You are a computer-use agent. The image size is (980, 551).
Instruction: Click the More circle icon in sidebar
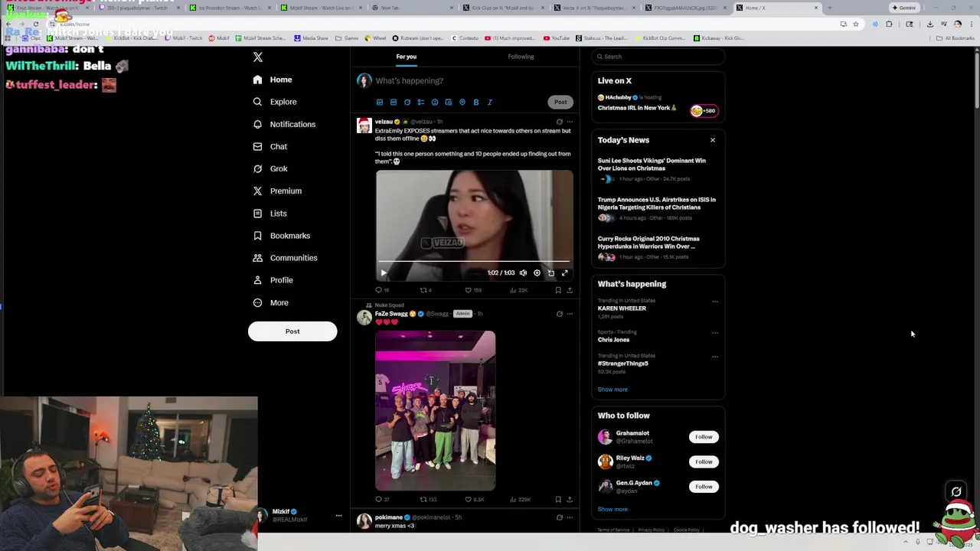(x=257, y=302)
